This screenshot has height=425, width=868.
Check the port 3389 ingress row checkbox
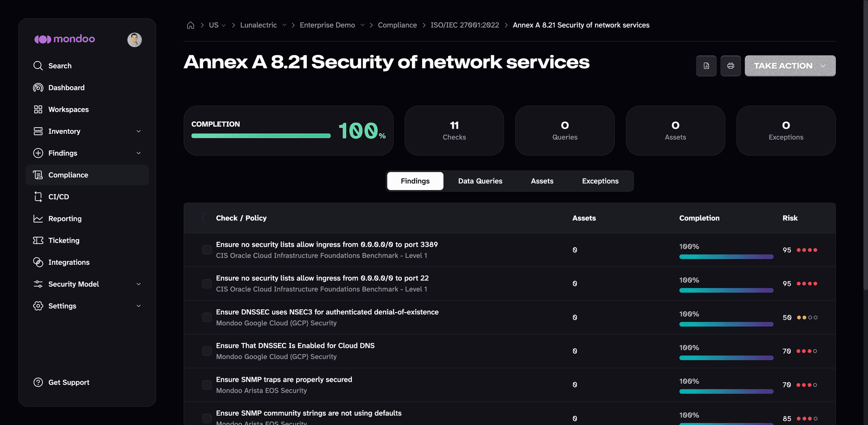click(x=207, y=250)
